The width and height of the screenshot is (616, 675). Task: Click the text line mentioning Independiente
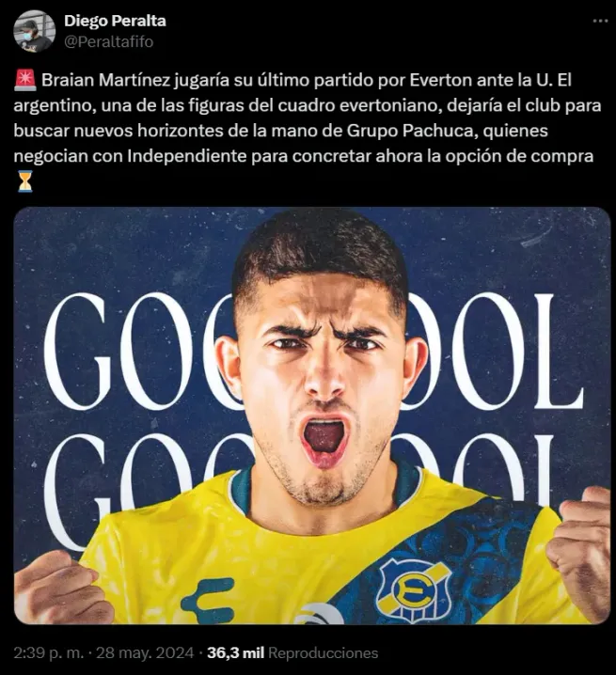[x=304, y=156]
